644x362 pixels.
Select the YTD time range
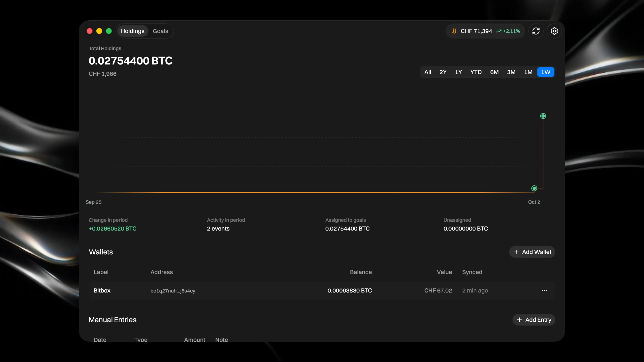pyautogui.click(x=476, y=72)
